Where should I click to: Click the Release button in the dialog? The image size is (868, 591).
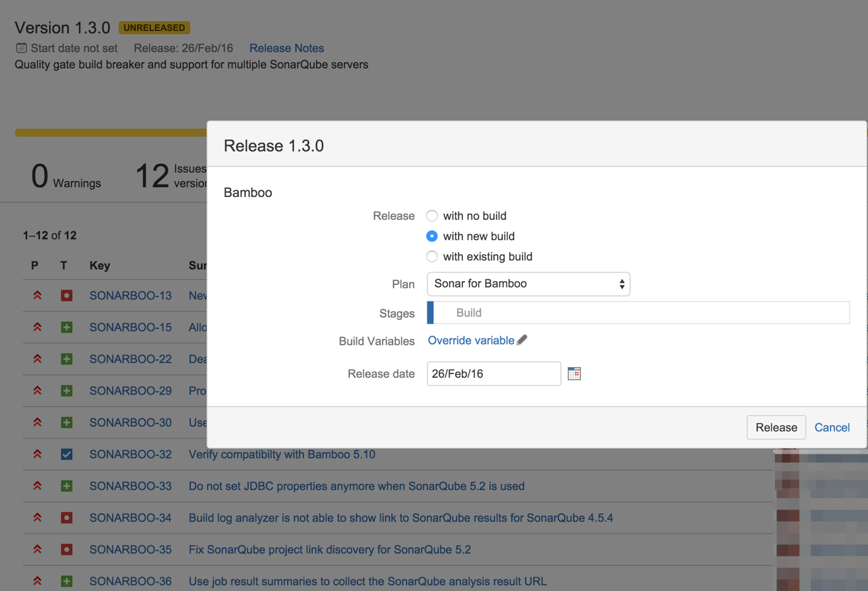pyautogui.click(x=776, y=427)
